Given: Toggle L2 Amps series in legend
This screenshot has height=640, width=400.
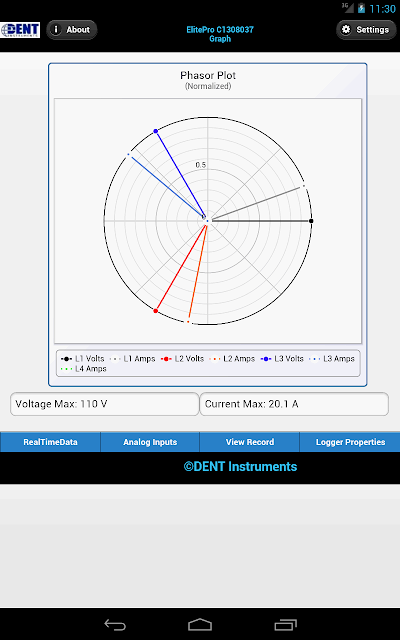Looking at the screenshot, I should (232, 359).
